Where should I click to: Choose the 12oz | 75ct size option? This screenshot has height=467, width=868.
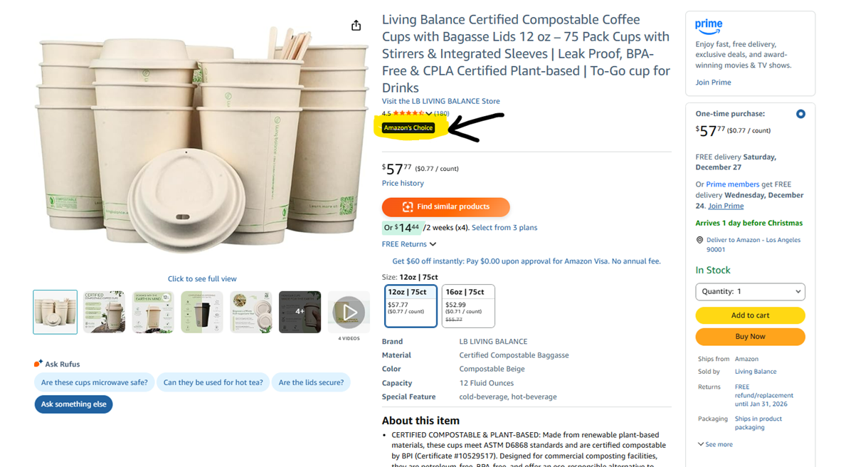click(x=411, y=306)
